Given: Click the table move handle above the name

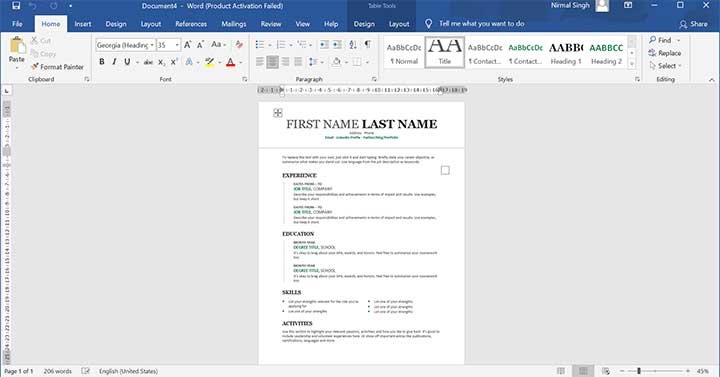Looking at the screenshot, I should 278,113.
